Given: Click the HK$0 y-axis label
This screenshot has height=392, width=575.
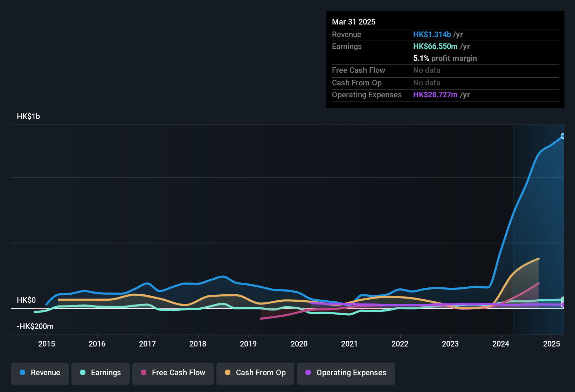Looking at the screenshot, I should tap(26, 300).
